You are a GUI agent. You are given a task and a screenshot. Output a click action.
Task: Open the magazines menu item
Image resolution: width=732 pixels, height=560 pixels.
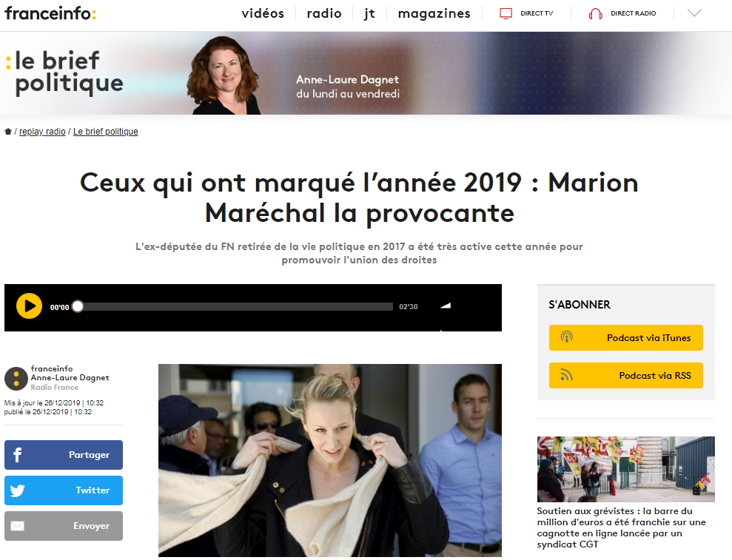pyautogui.click(x=434, y=13)
